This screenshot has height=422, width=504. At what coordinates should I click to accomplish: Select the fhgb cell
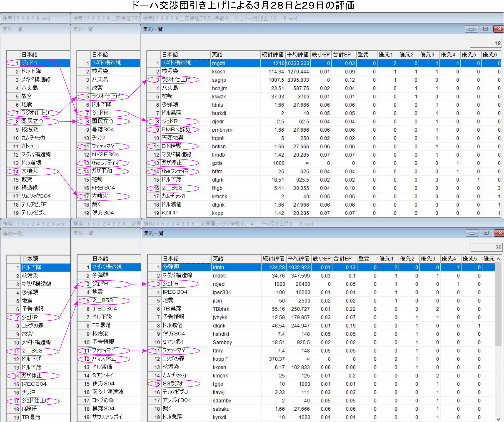pos(235,188)
